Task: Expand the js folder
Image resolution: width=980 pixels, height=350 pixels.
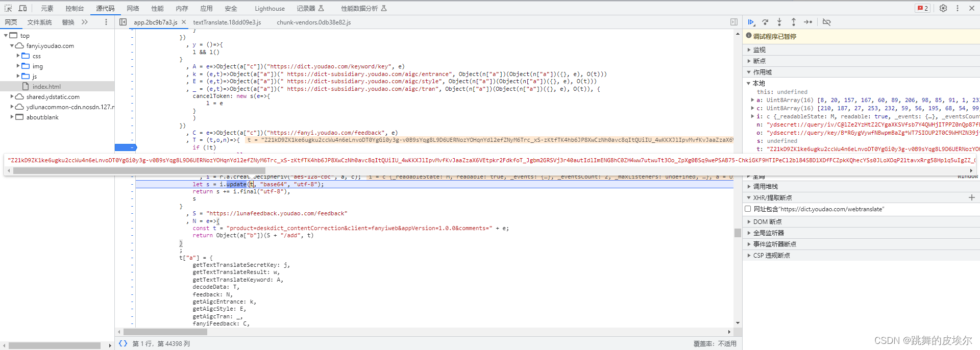Action: click(x=18, y=76)
